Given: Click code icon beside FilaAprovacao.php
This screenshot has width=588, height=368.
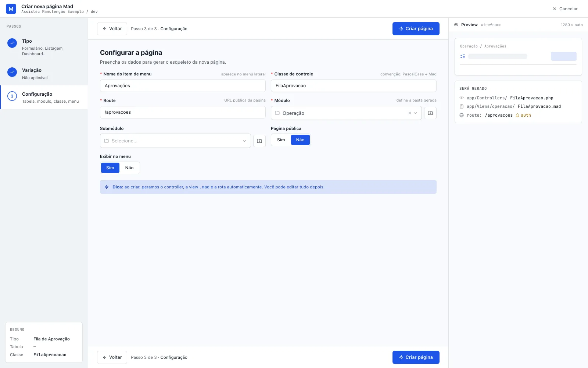Looking at the screenshot, I should [x=462, y=98].
